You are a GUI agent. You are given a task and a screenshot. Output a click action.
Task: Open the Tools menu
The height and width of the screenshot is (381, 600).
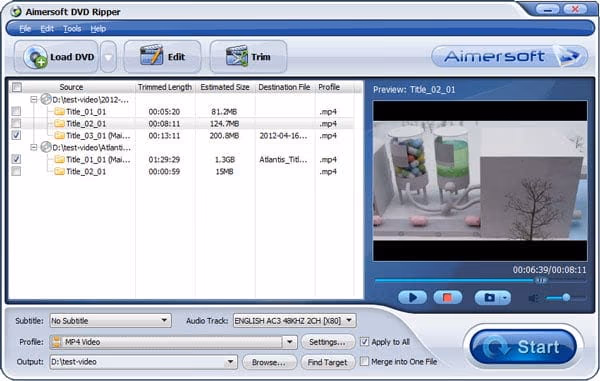point(72,29)
